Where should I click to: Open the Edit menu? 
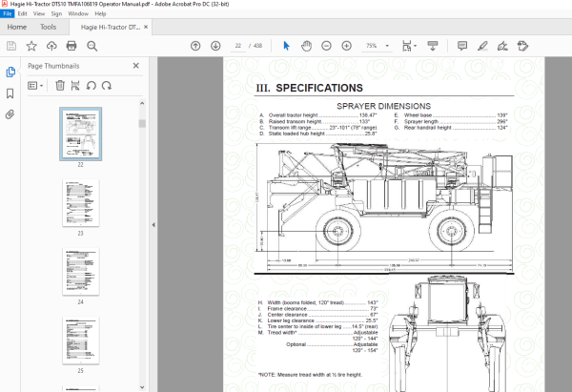tap(22, 13)
